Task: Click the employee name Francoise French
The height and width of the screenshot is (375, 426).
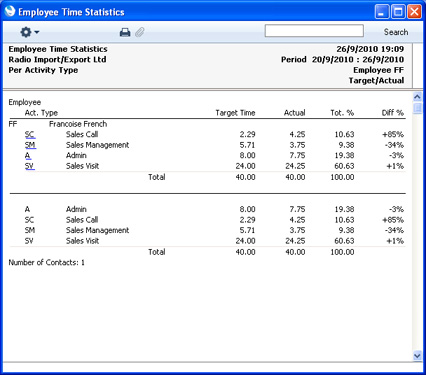Action: coord(78,124)
